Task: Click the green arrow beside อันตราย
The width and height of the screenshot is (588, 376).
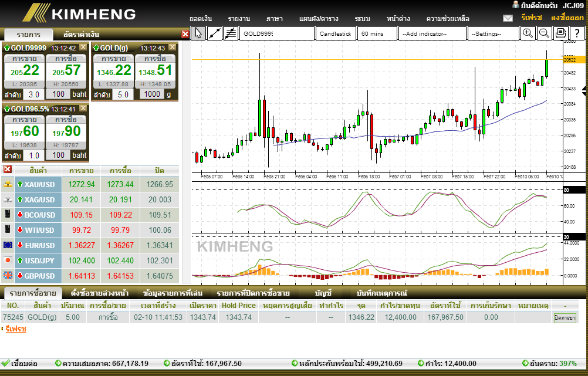Action: click(x=525, y=363)
